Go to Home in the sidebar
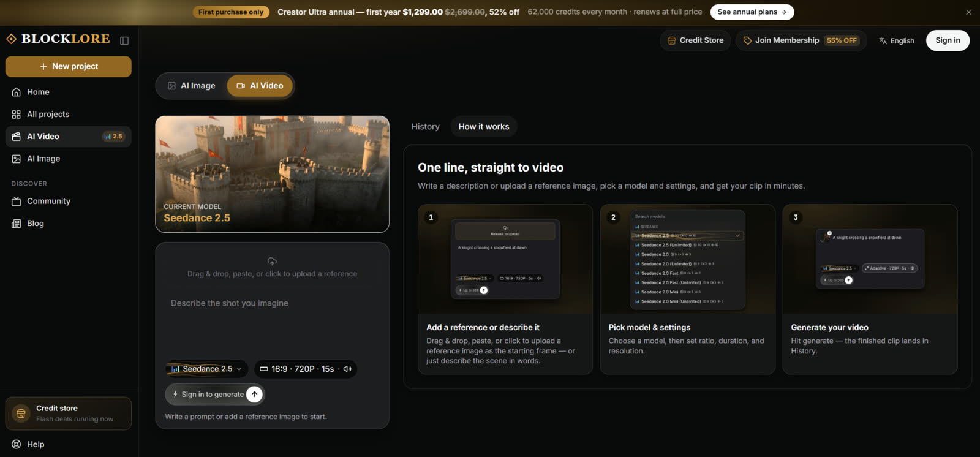Screen dimensions: 980x457 pos(69,92)
